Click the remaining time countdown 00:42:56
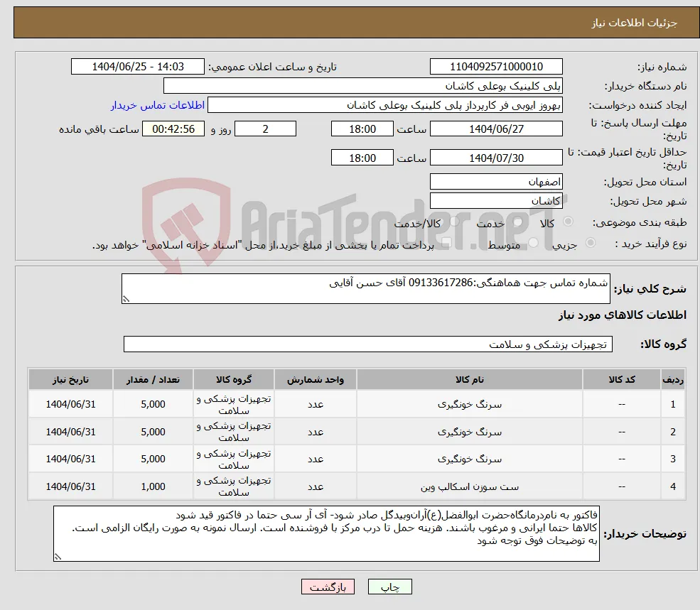This screenshot has height=610, width=700. point(173,129)
